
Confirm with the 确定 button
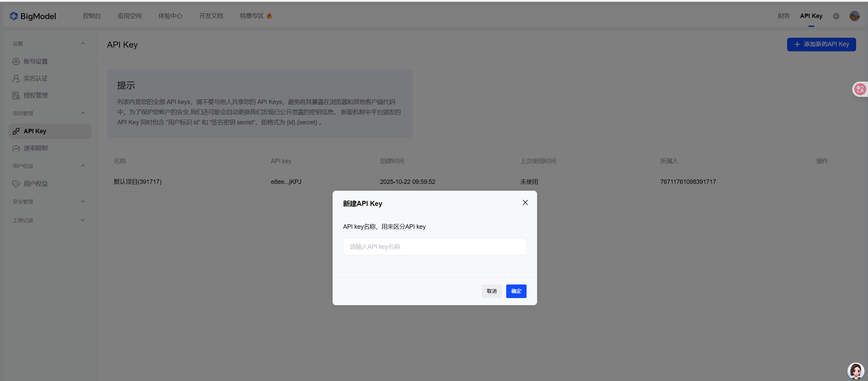click(x=516, y=291)
